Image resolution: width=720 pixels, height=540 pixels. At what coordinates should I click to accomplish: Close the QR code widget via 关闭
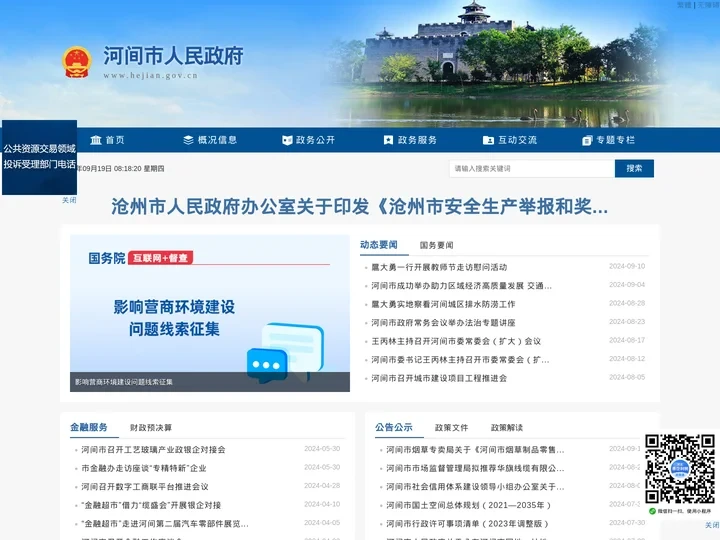tap(712, 525)
